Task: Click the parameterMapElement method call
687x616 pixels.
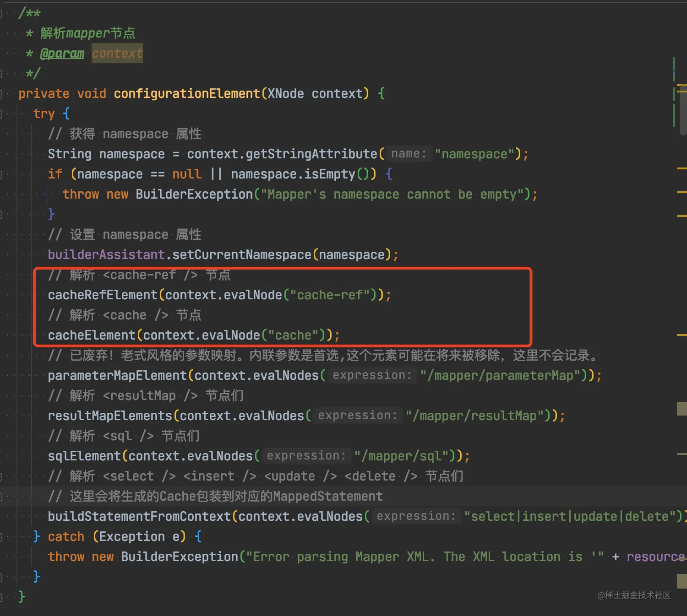Action: (117, 376)
